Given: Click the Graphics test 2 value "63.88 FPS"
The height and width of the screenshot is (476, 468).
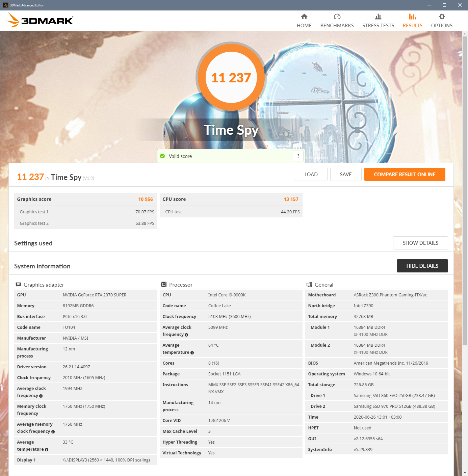Looking at the screenshot, I should [145, 223].
